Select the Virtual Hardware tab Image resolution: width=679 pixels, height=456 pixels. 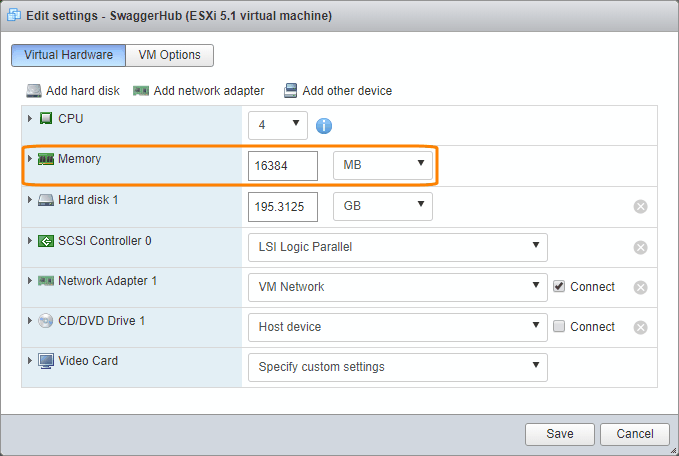click(69, 55)
